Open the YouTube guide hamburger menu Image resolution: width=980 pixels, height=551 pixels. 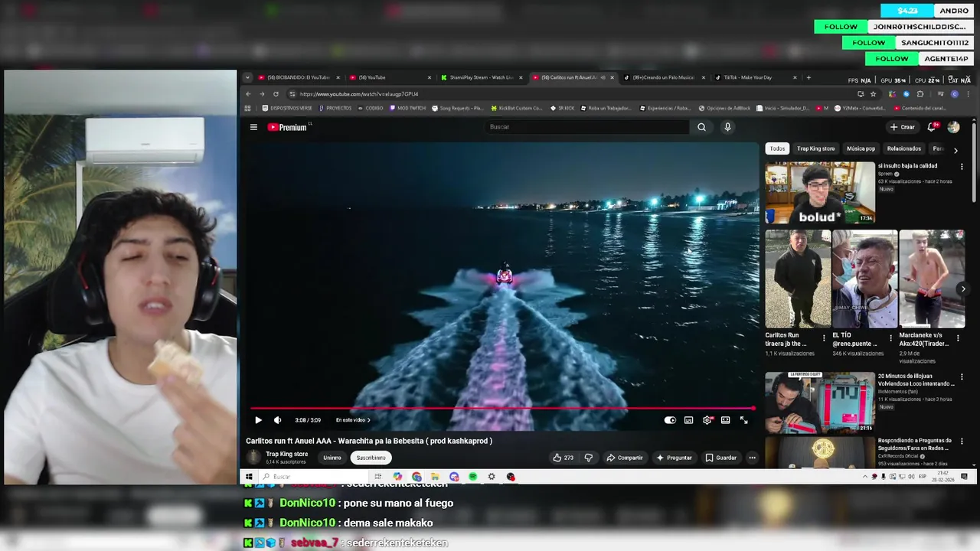(253, 127)
